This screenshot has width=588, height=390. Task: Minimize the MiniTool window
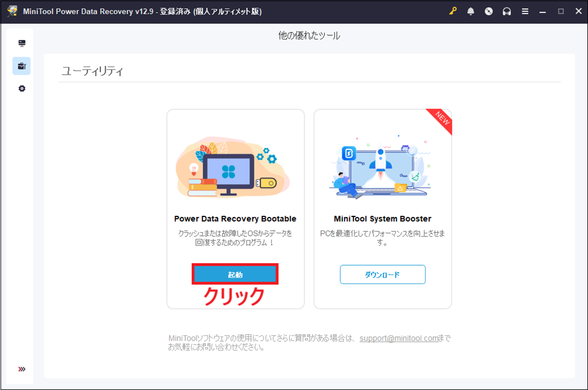[543, 11]
